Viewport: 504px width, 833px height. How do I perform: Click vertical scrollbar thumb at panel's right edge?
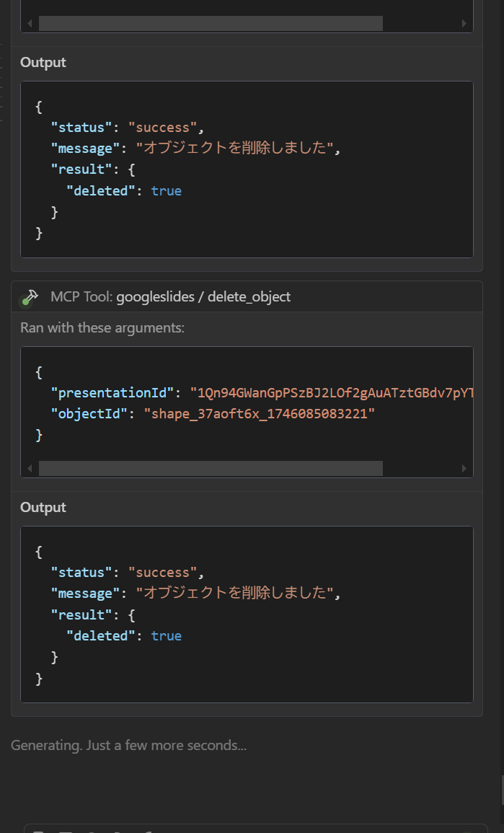pyautogui.click(x=501, y=789)
